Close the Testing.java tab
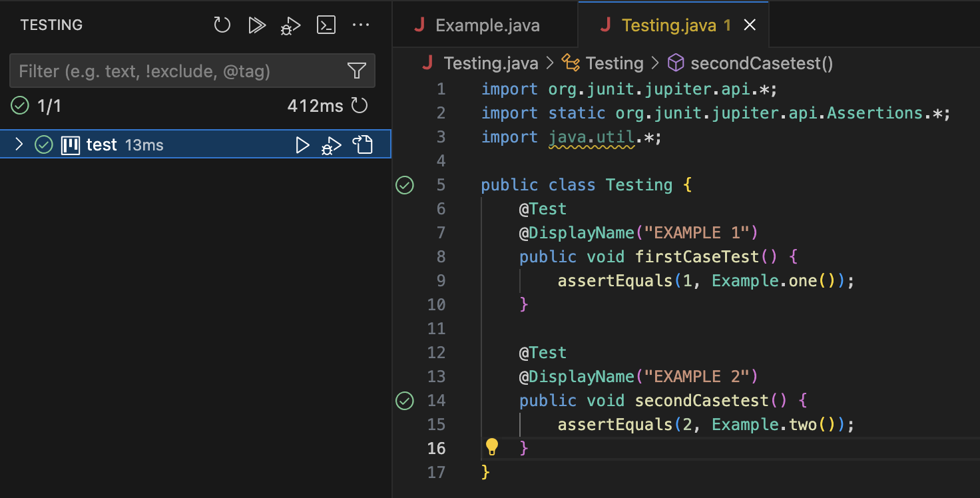The width and height of the screenshot is (980, 498). [750, 25]
